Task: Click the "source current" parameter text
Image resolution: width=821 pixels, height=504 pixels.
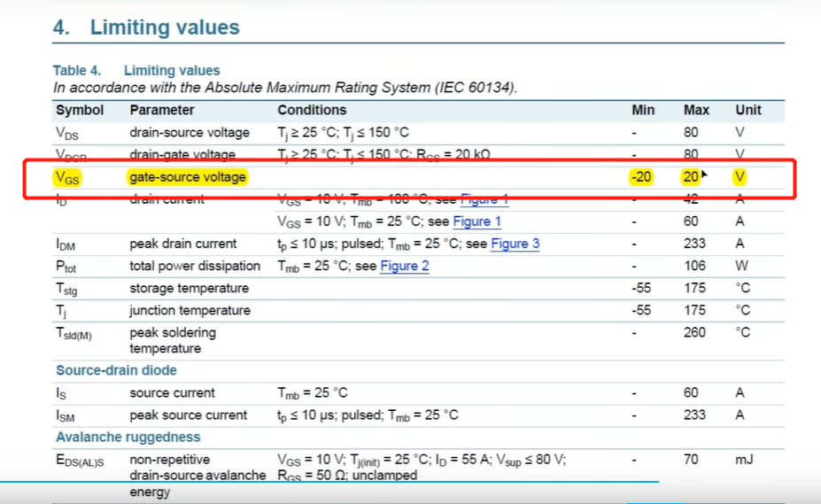Action: tap(173, 393)
